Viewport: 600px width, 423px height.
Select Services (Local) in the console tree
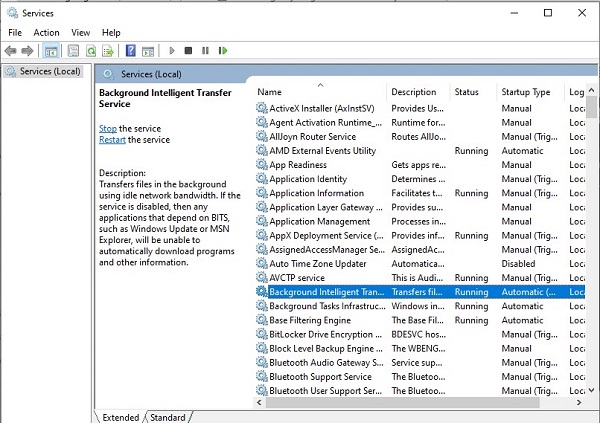click(49, 71)
